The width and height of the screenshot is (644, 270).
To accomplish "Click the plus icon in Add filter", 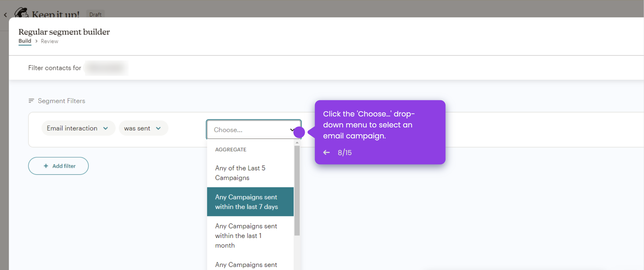I will tap(46, 166).
